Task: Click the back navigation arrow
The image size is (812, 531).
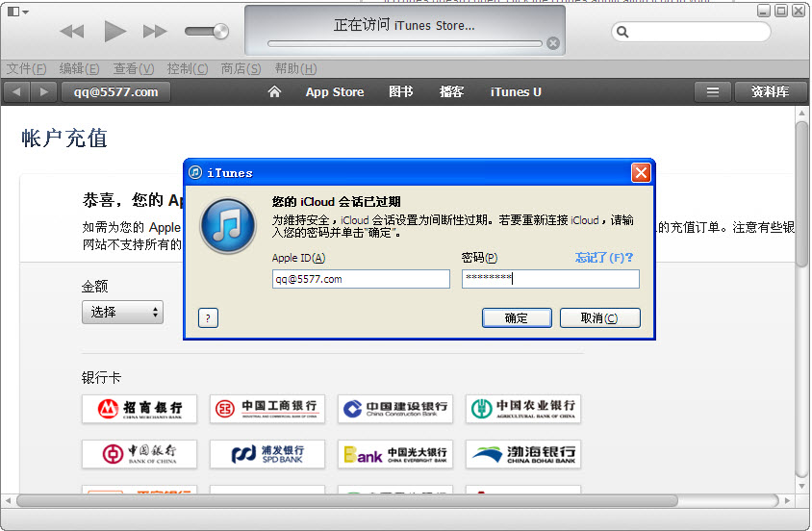Action: (x=16, y=92)
